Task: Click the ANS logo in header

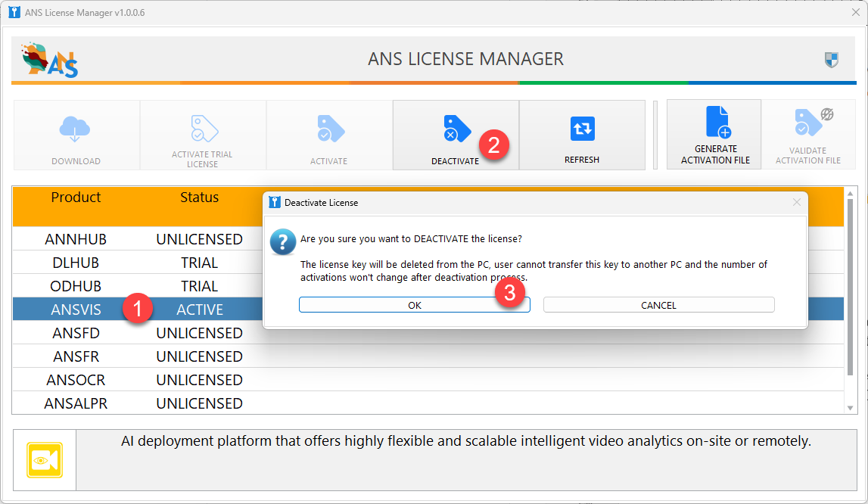Action: coord(50,60)
